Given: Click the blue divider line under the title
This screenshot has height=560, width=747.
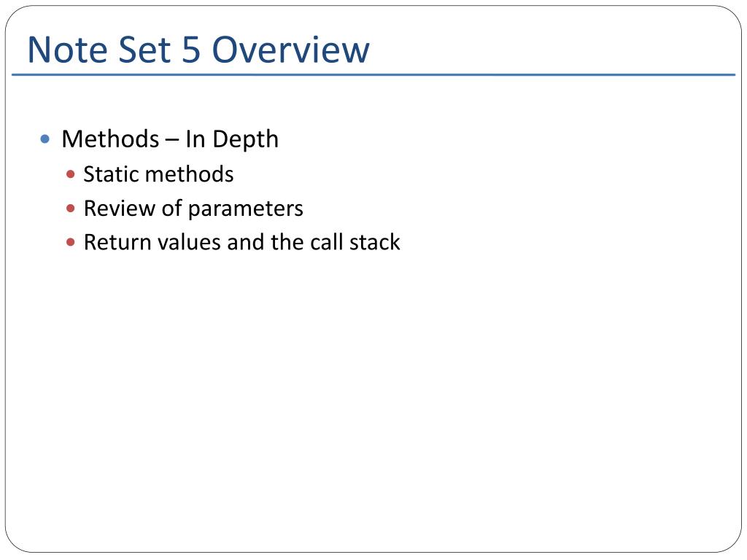Looking at the screenshot, I should (373, 75).
